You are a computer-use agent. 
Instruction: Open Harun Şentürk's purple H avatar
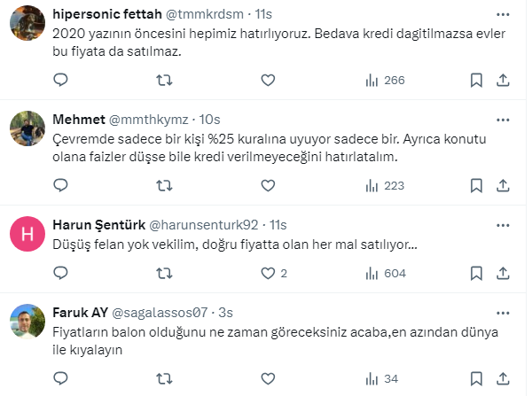(27, 234)
